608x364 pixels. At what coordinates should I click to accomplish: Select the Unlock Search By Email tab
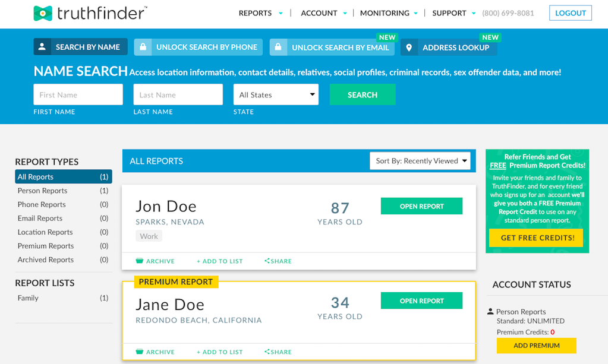pos(332,48)
